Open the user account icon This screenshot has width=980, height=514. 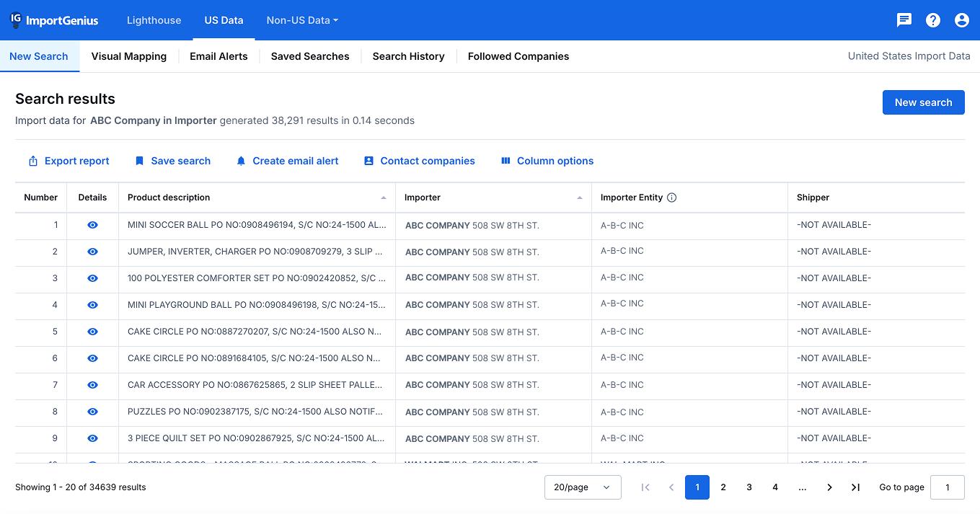click(x=962, y=20)
